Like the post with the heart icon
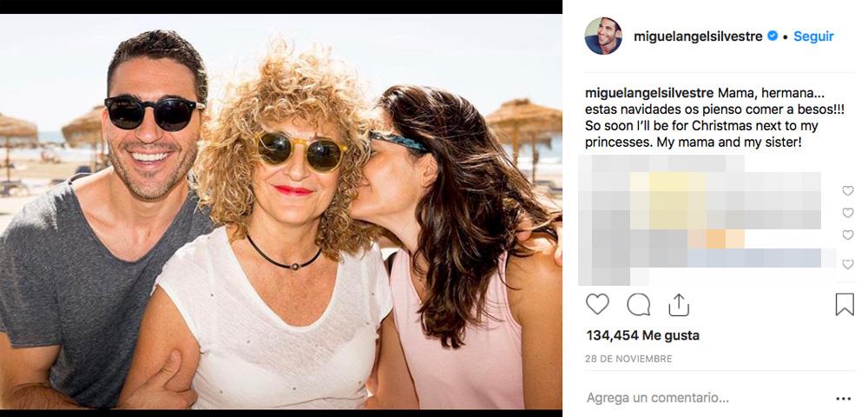Screen dimensions: 868x417 point(597,304)
